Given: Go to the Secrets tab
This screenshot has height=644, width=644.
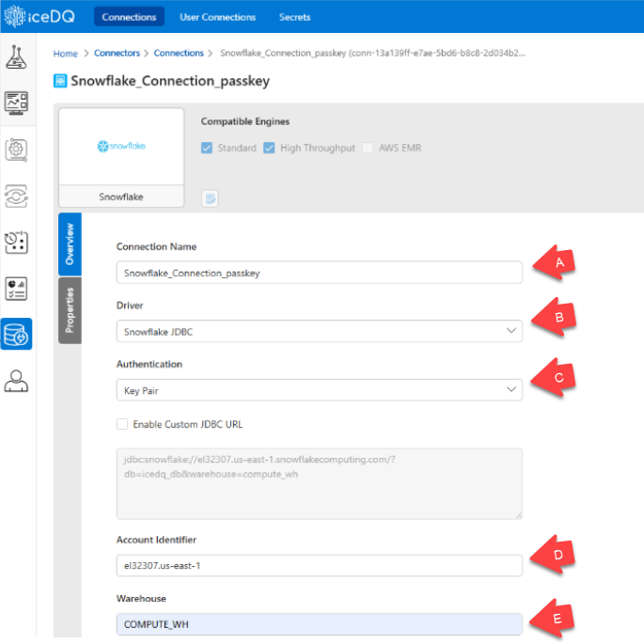Looking at the screenshot, I should [x=294, y=17].
